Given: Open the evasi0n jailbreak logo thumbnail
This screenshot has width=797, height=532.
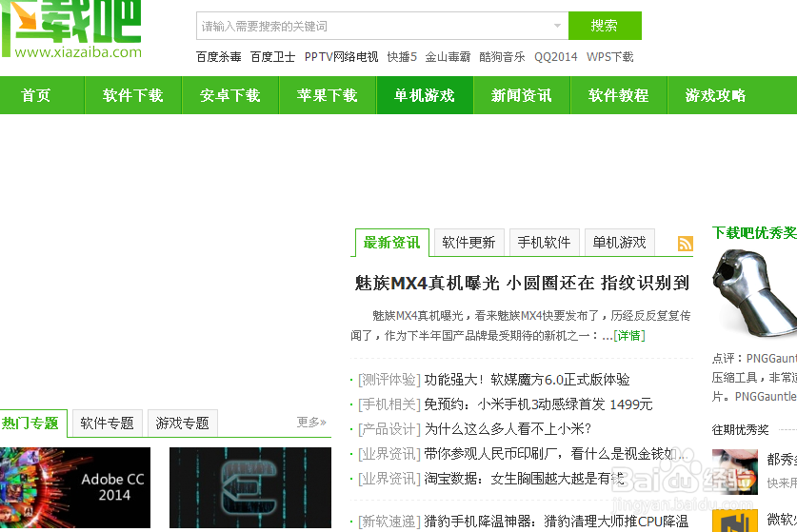Looking at the screenshot, I should tap(250, 488).
